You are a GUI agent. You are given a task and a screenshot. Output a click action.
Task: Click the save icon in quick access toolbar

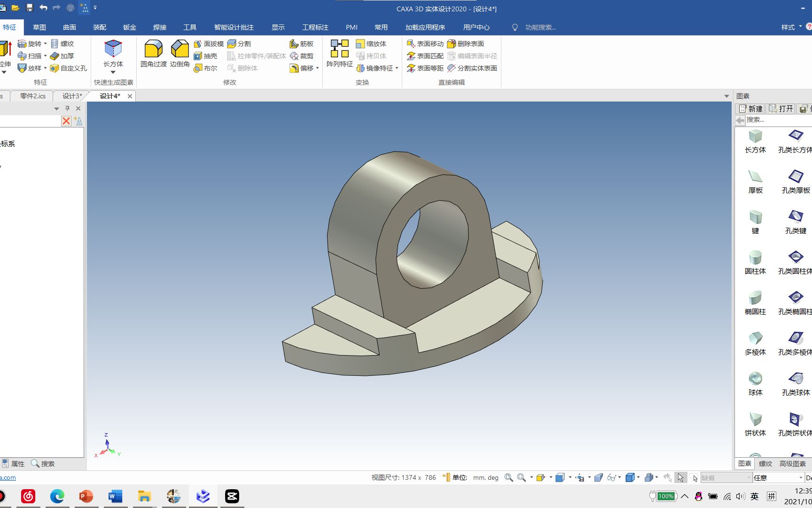(30, 8)
